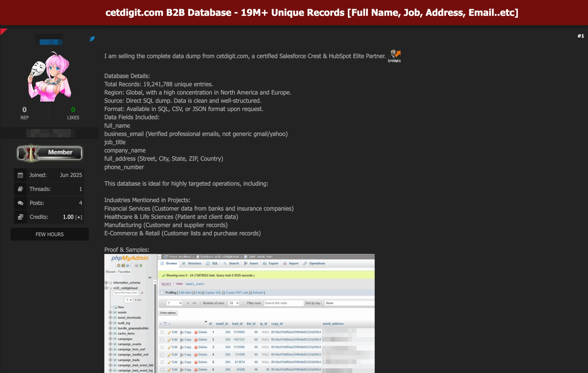The width and height of the screenshot is (588, 373).
Task: Collapse the m30_cetdigitcloud database node
Action: point(107,288)
